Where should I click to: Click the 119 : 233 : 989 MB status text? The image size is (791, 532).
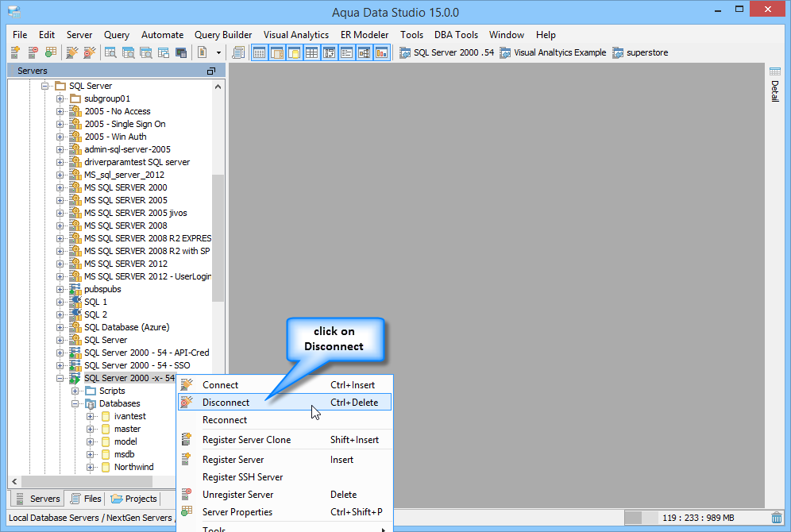coord(698,518)
